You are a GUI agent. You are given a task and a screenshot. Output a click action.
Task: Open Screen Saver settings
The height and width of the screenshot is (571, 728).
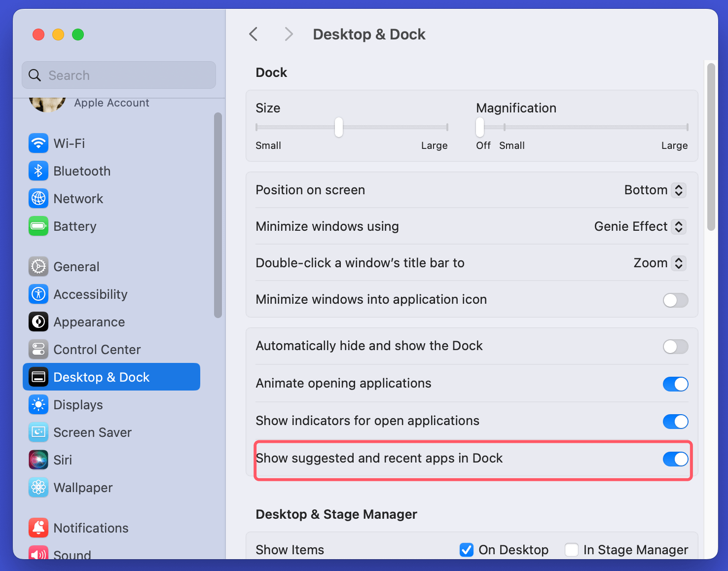(93, 432)
